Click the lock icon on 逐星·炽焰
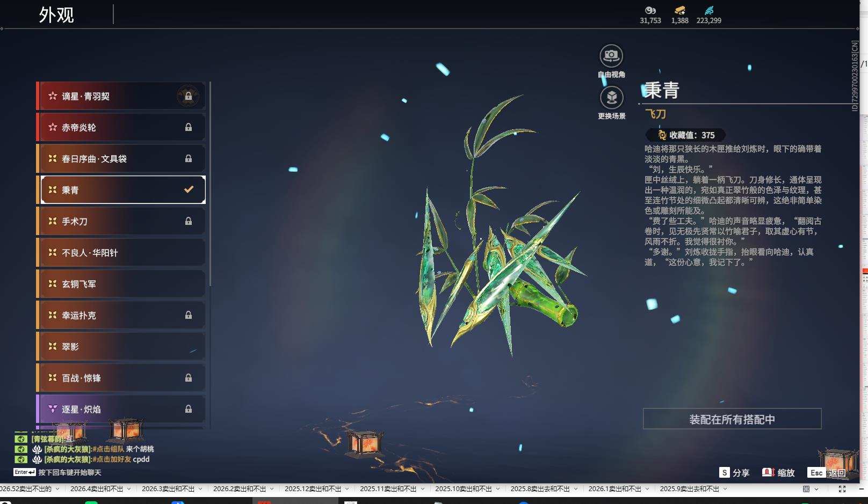The image size is (868, 504). point(189,409)
